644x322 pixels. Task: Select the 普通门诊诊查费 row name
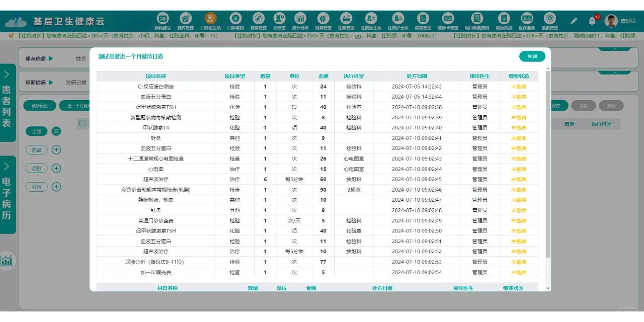(x=155, y=220)
